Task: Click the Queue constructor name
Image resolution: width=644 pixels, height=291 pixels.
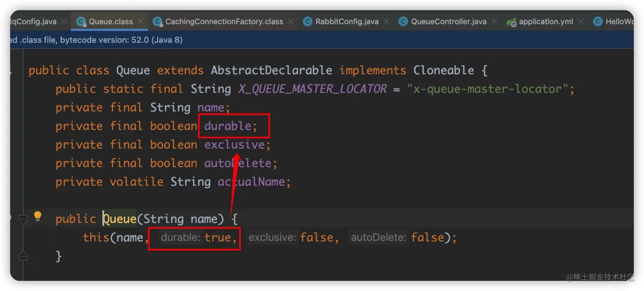Action: click(x=119, y=219)
